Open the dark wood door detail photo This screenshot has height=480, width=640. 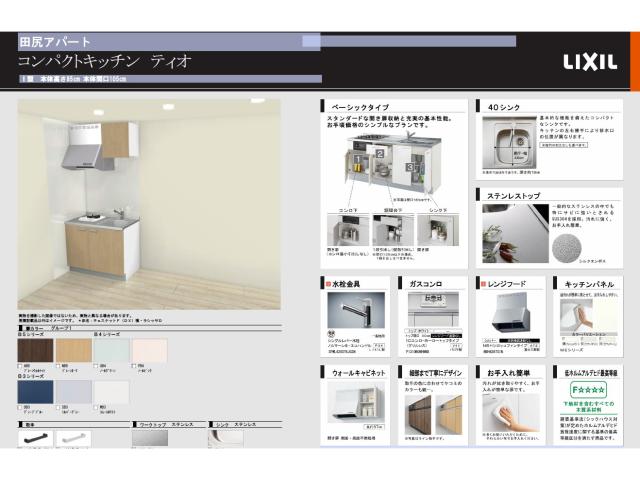tap(418, 415)
